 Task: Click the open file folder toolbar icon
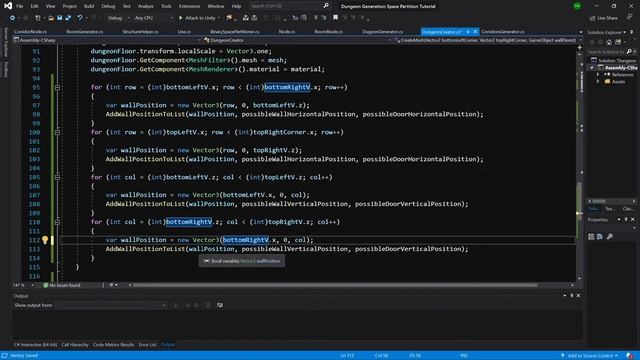click(51, 18)
